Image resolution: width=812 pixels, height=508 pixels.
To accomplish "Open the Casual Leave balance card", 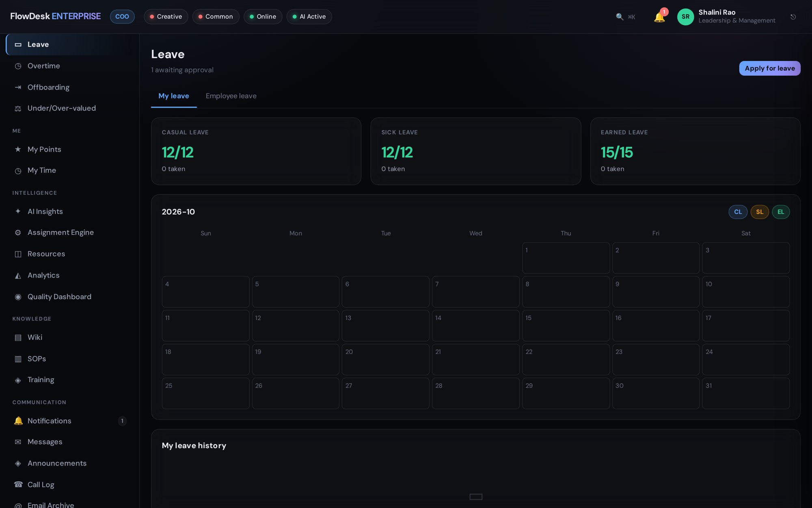I will (x=256, y=151).
